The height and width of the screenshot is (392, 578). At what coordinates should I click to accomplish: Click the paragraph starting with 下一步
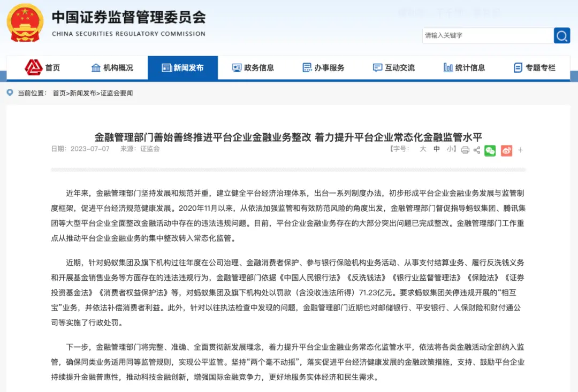288,362
